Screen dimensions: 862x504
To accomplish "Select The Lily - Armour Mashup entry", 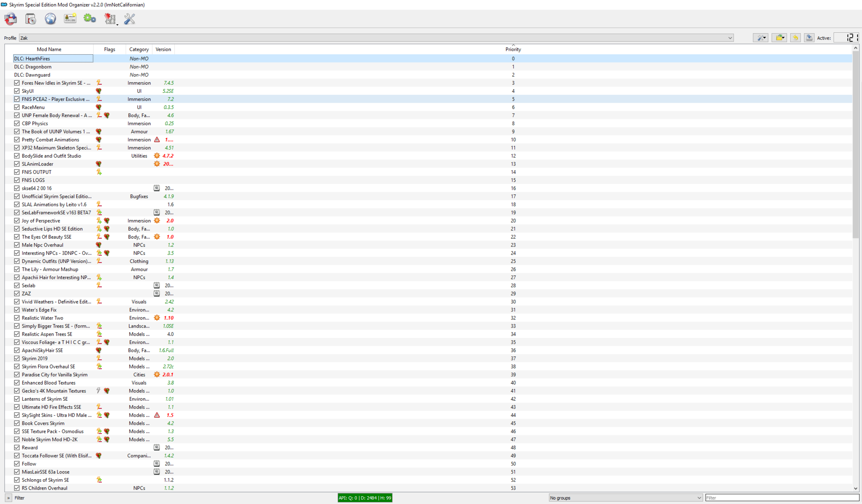I will click(50, 269).
